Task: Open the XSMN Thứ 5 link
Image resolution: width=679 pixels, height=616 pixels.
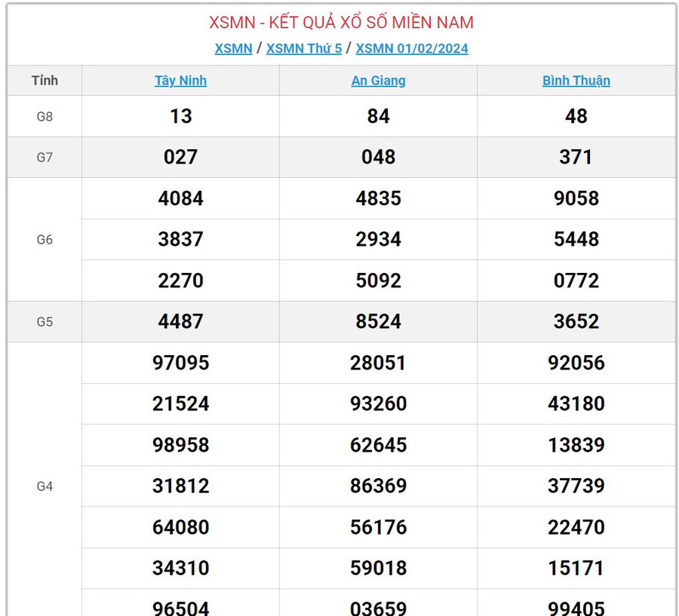Action: tap(303, 48)
